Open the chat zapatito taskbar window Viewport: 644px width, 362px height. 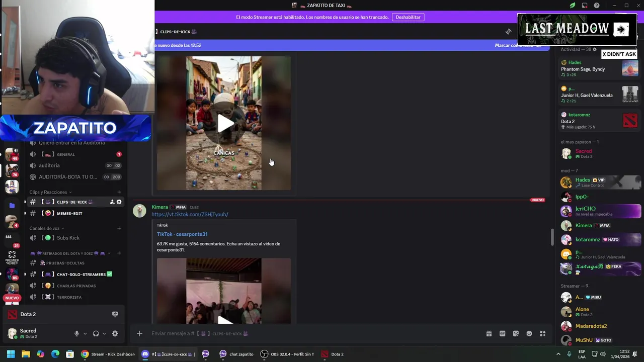click(x=236, y=354)
